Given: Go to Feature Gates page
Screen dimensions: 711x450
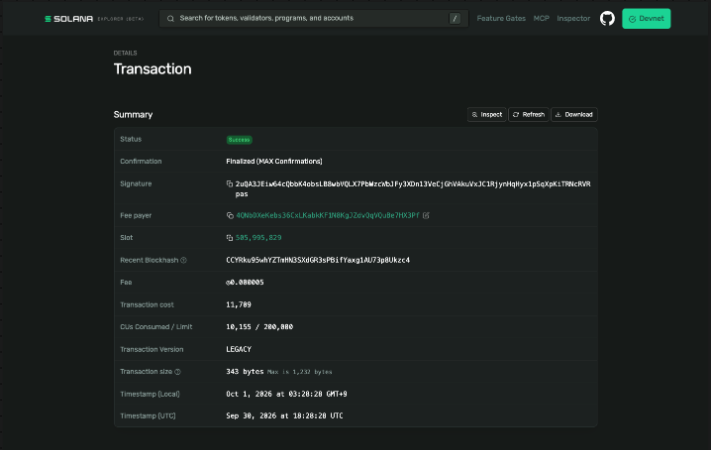Looking at the screenshot, I should pyautogui.click(x=501, y=19).
